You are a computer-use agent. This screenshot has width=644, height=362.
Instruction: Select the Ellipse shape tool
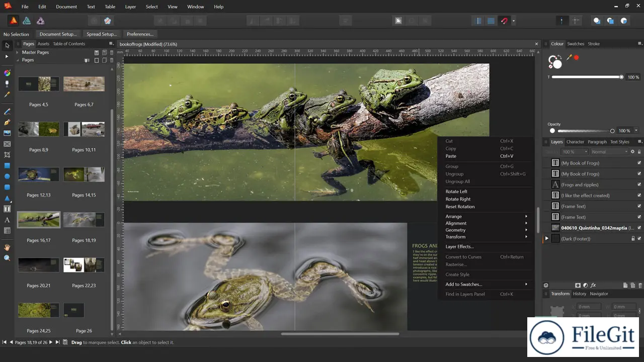(x=7, y=176)
